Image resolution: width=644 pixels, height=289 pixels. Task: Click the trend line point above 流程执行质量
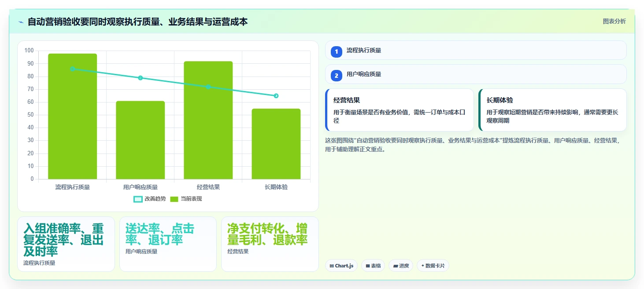[73, 69]
